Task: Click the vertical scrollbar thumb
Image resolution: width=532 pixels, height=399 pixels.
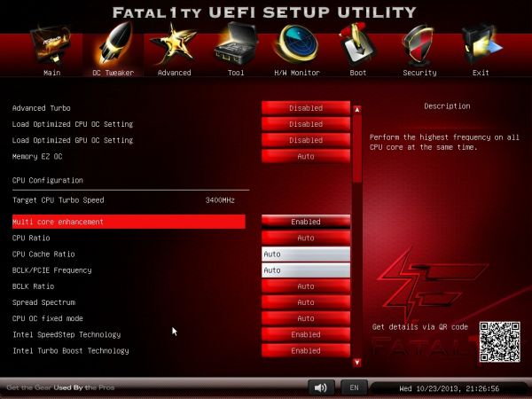Action: pos(357,149)
